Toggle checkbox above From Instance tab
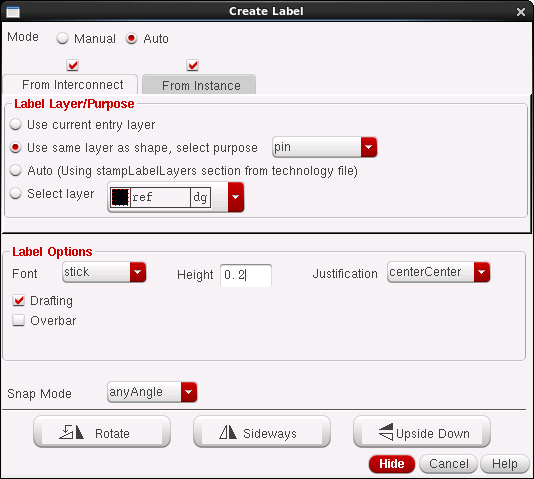The image size is (534, 479). [x=192, y=65]
